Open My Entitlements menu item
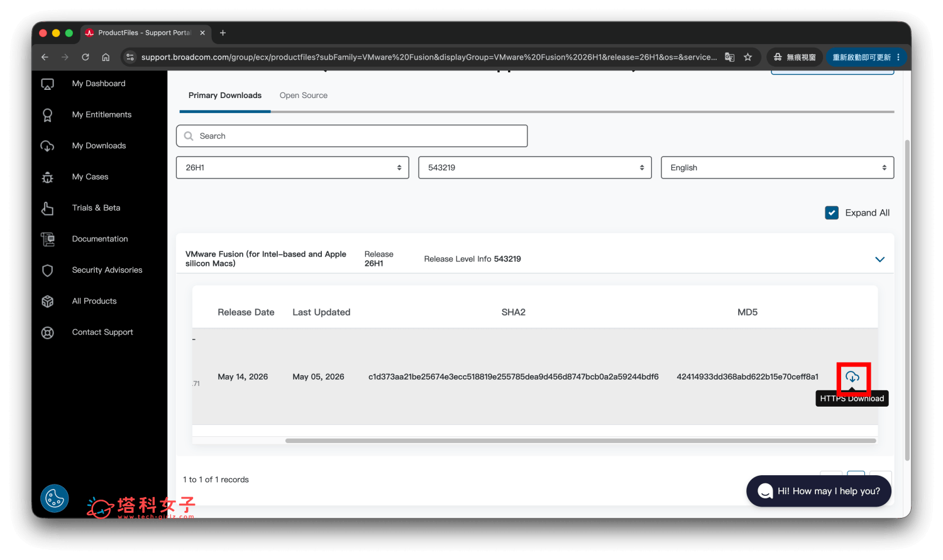943x560 pixels. tap(102, 115)
